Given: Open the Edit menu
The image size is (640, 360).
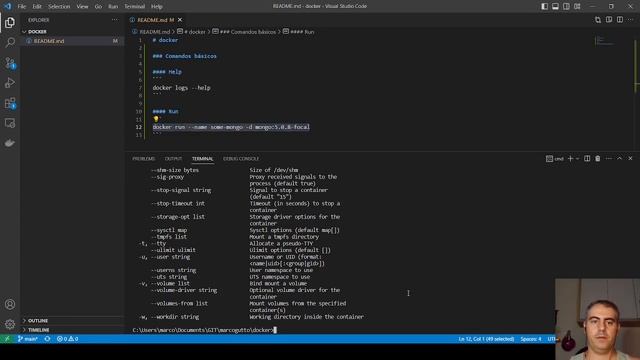Looking at the screenshot, I should click(37, 7).
